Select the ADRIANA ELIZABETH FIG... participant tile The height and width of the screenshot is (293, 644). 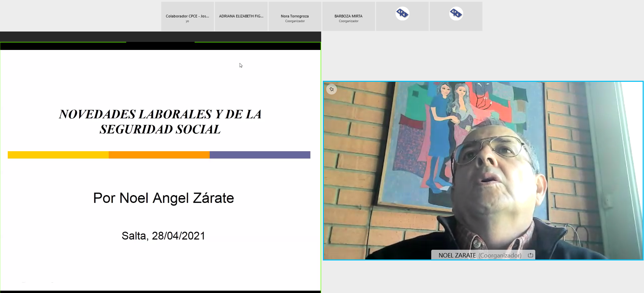(241, 16)
